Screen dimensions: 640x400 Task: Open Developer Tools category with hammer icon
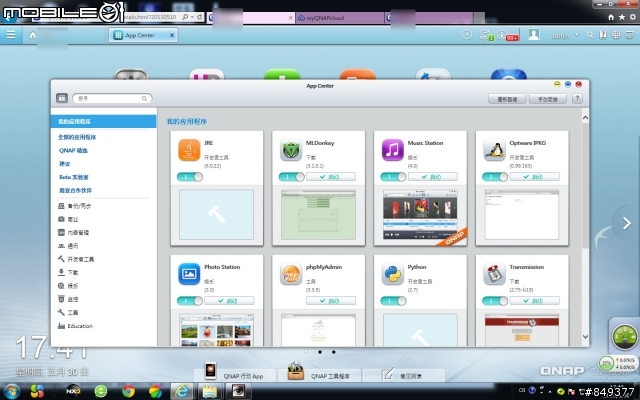coord(76,259)
